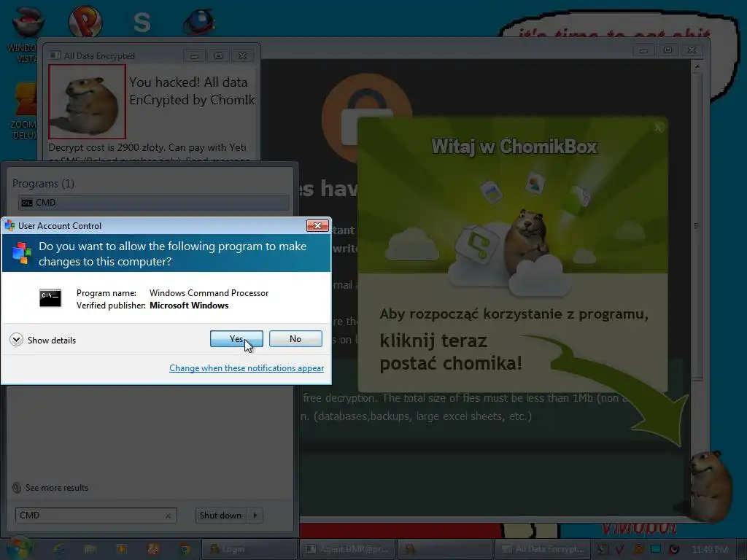This screenshot has height=560, width=747.
Task: Open the Windows Start orb
Action: pos(18,548)
